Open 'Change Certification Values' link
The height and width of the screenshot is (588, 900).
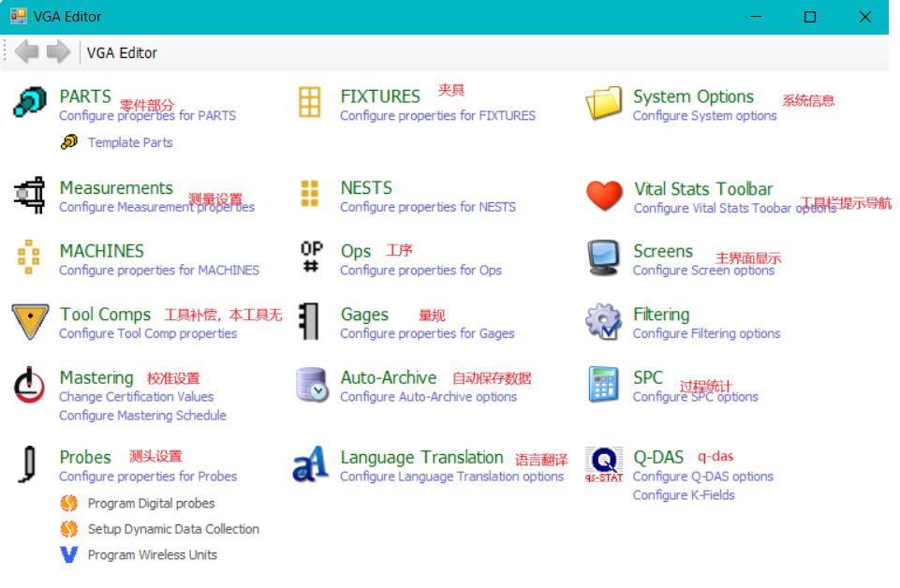click(x=137, y=397)
